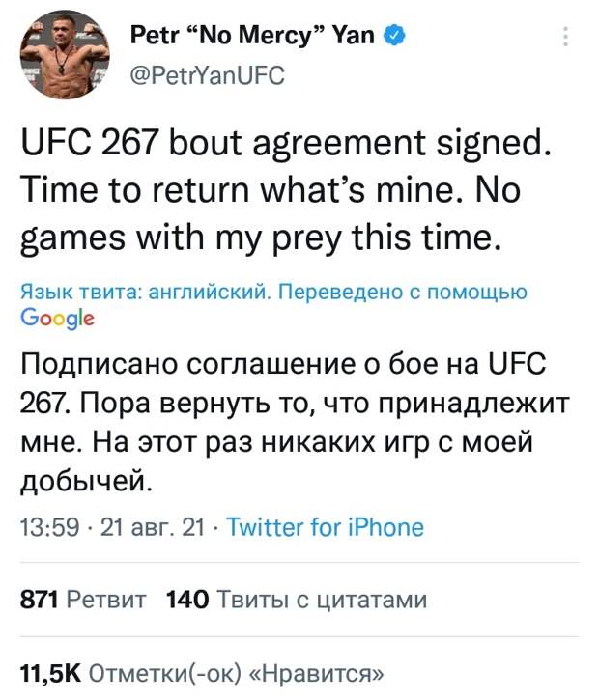Open the "Twitter for iPhone" source link
The width and height of the screenshot is (599, 700).
[x=324, y=527]
